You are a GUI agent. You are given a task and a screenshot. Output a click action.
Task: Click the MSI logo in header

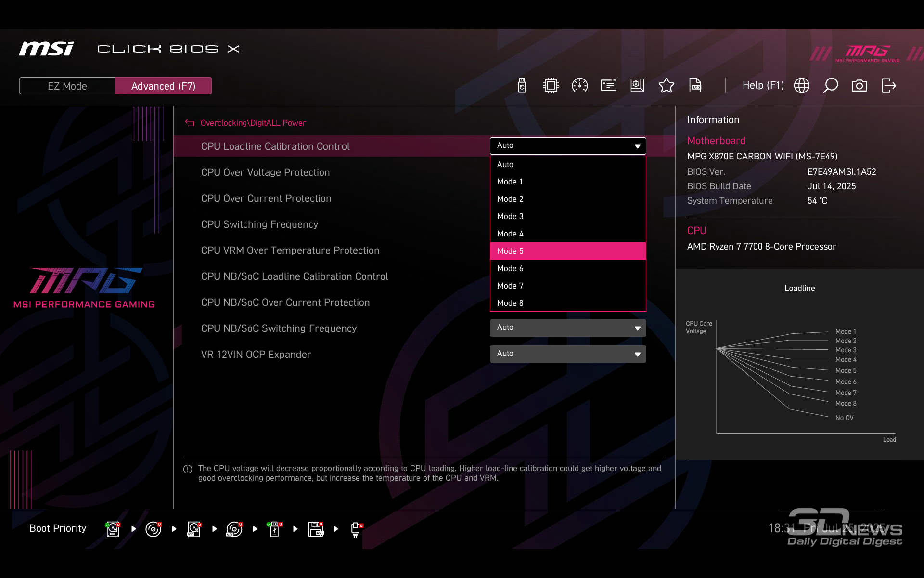[46, 49]
